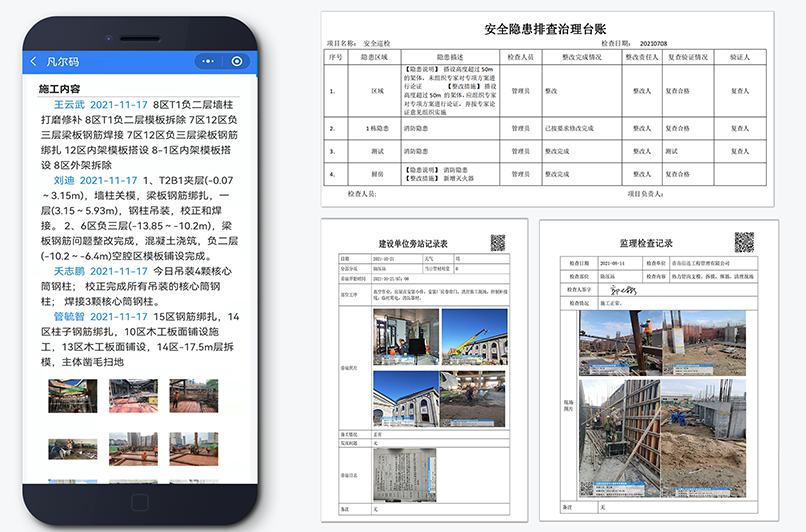Viewport: 806px width, 532px height.
Task: Click 整改责任人 column header
Action: click(x=642, y=57)
